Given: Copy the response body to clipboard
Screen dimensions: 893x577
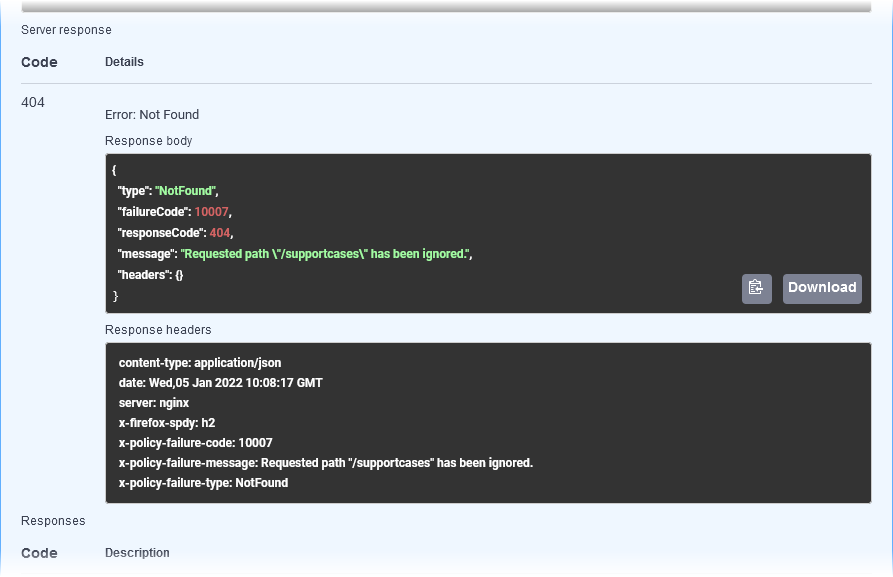Looking at the screenshot, I should click(756, 288).
